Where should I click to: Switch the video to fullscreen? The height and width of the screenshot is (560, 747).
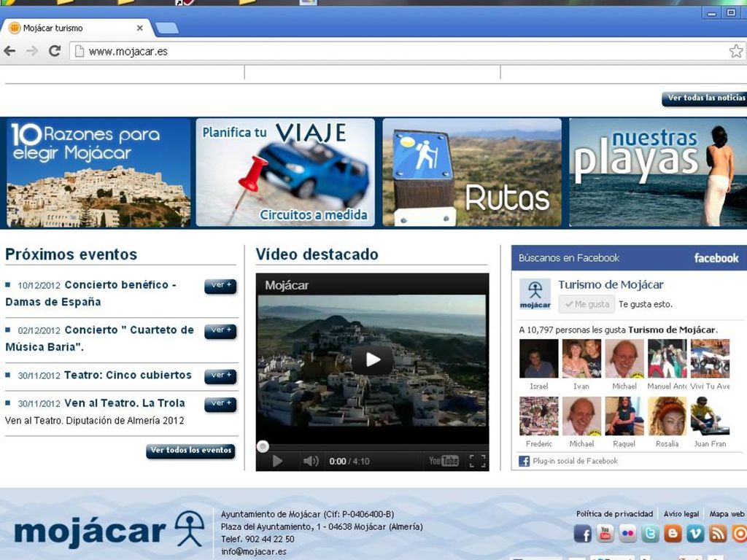pos(477,461)
